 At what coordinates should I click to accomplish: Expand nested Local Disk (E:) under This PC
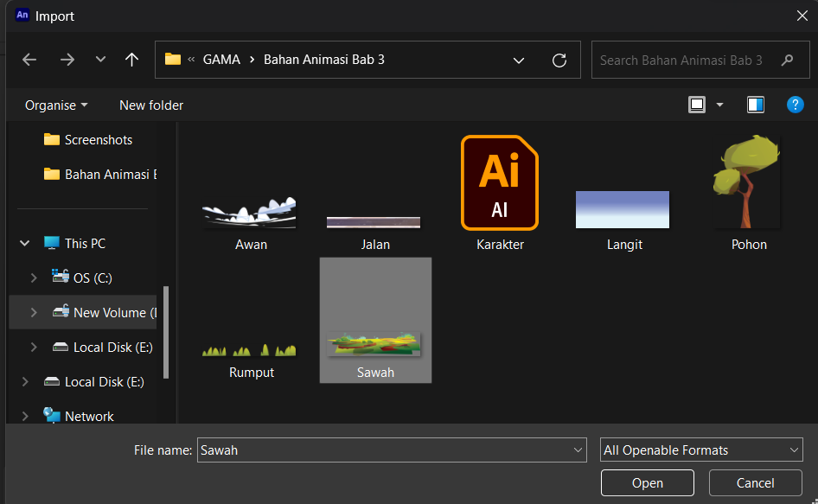point(34,347)
